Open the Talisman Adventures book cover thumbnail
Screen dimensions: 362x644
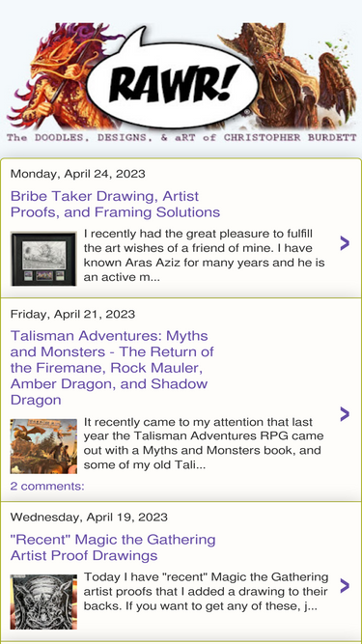[43, 446]
